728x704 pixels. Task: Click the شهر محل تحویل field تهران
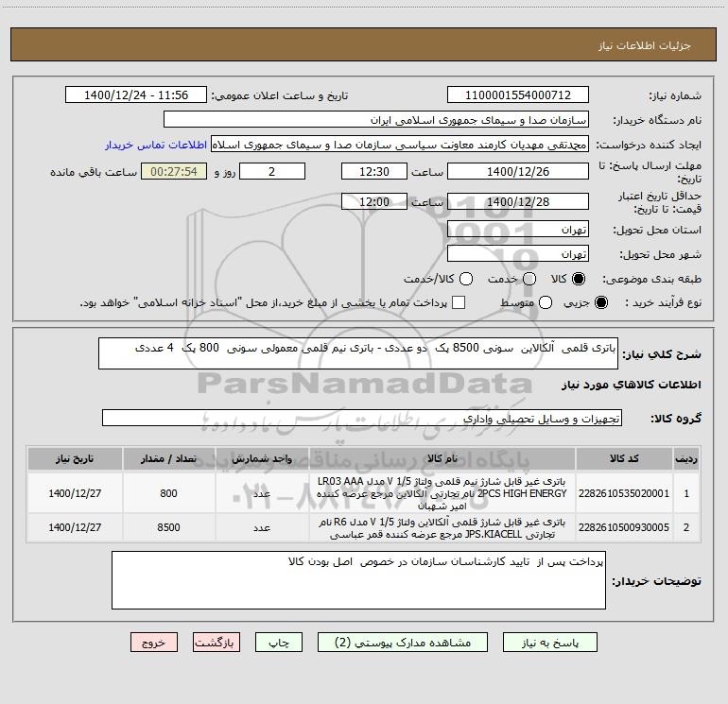[x=518, y=254]
